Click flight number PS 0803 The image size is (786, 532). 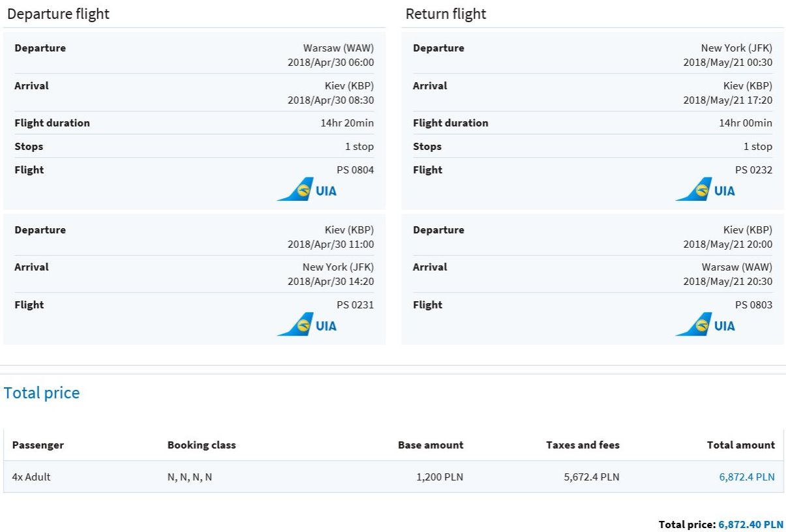pyautogui.click(x=753, y=304)
